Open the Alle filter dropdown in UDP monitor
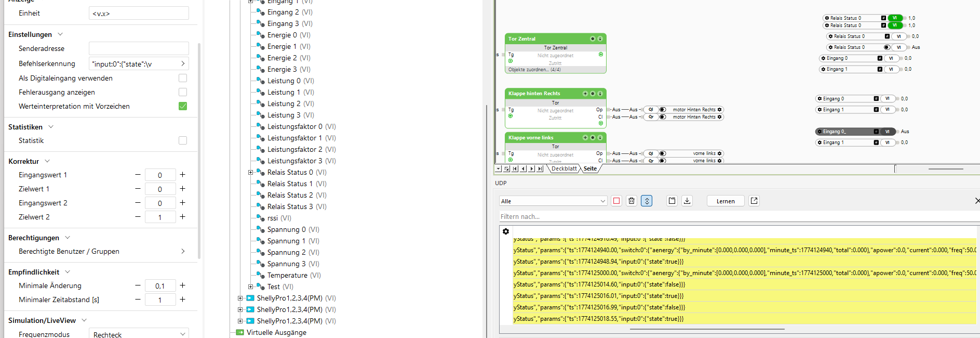 [x=553, y=201]
